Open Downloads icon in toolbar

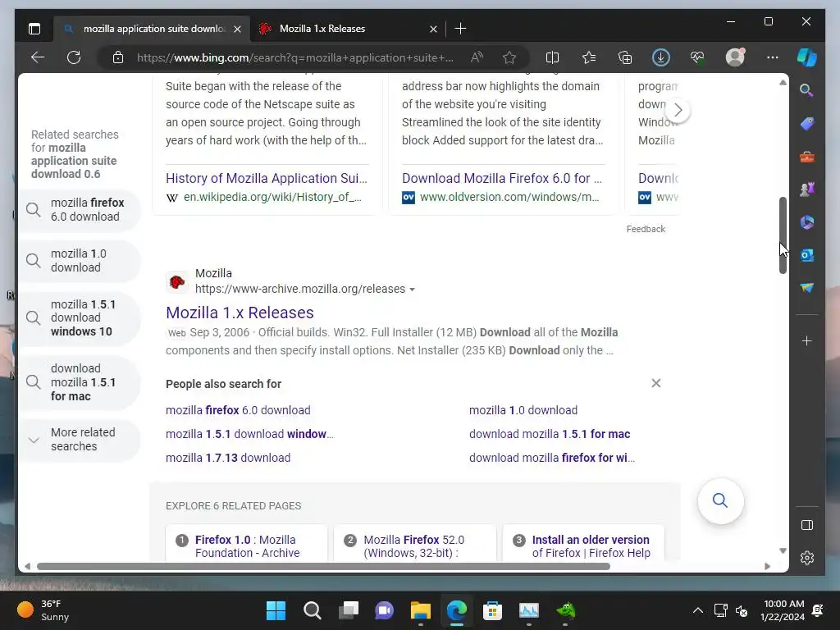661,57
